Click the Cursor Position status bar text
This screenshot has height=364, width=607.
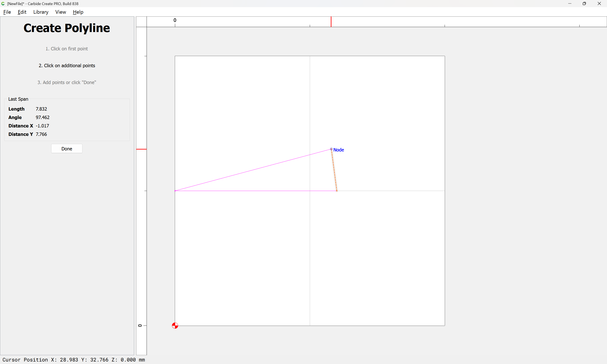[74, 360]
